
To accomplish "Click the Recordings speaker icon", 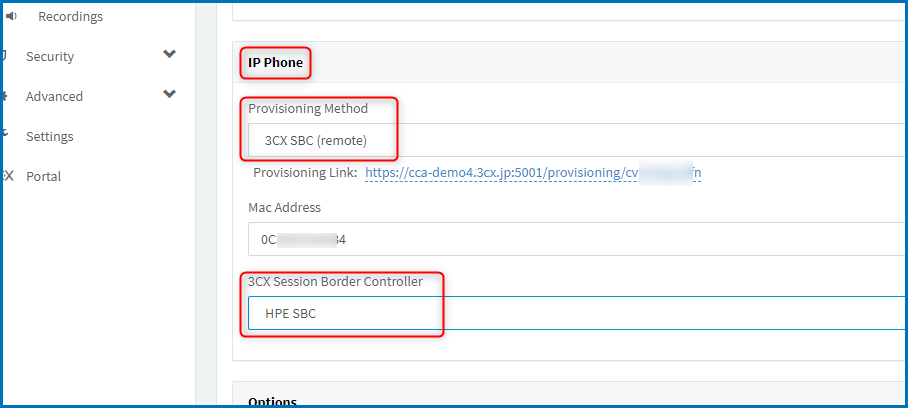I will 11,17.
